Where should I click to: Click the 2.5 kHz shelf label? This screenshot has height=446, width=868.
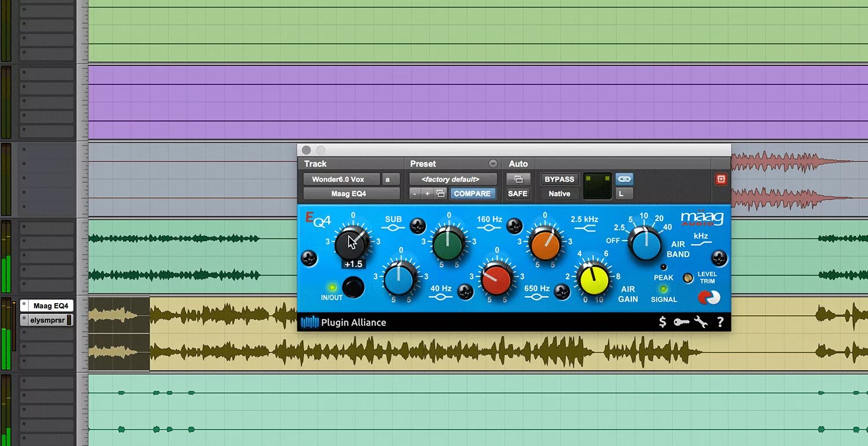584,219
